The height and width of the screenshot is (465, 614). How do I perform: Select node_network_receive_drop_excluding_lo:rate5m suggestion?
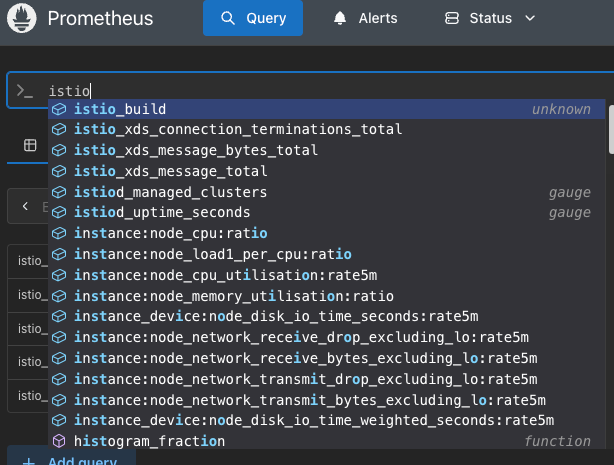(327, 337)
